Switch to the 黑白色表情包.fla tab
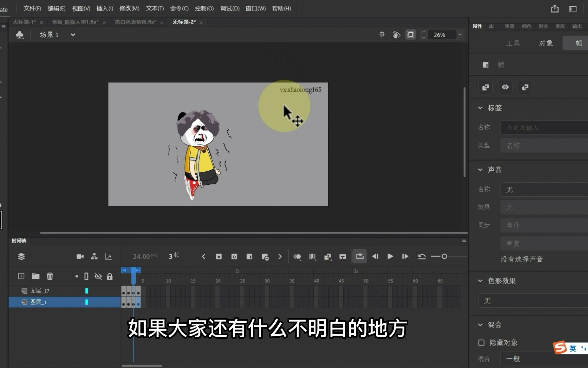This screenshot has height=368, width=588. click(x=136, y=22)
